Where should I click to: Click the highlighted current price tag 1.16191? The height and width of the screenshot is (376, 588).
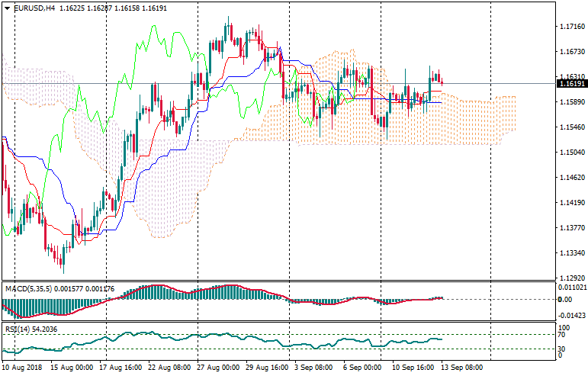click(571, 83)
